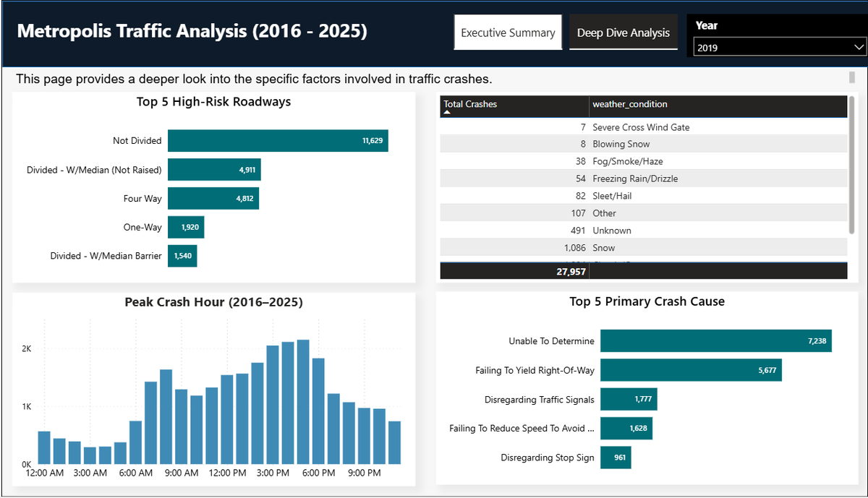868x498 pixels.
Task: Select the One-Way bar in roadways chart
Action: point(185,227)
